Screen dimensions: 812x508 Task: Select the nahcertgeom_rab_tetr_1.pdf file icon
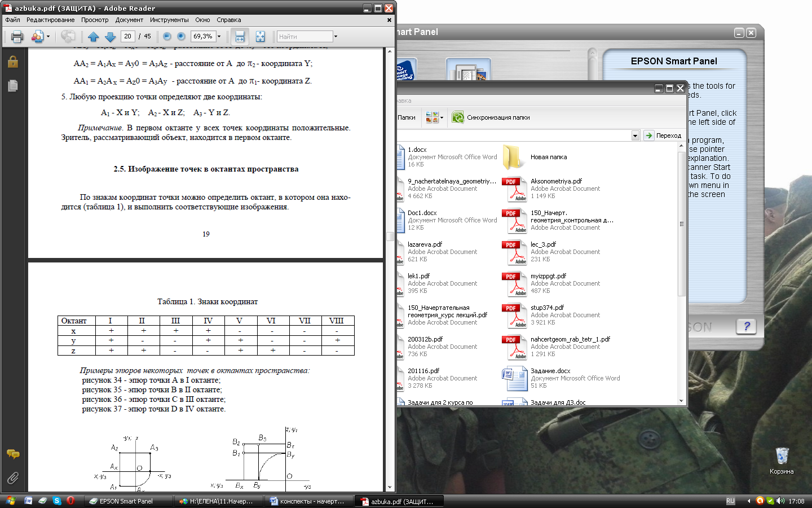point(514,347)
